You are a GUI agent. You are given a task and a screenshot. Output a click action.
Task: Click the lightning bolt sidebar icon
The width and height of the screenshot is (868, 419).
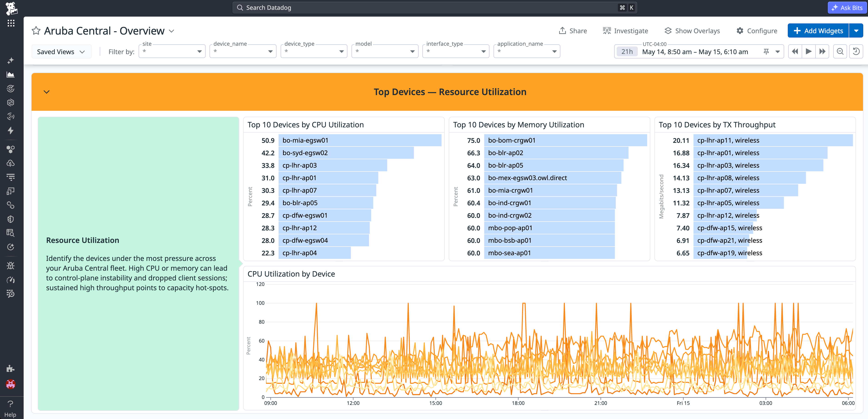pyautogui.click(x=11, y=131)
